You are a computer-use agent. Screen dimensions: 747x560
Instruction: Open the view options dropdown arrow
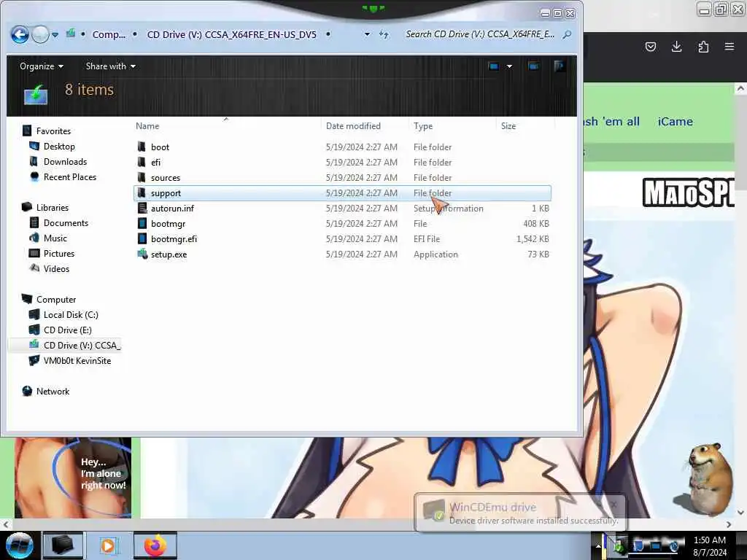(509, 66)
